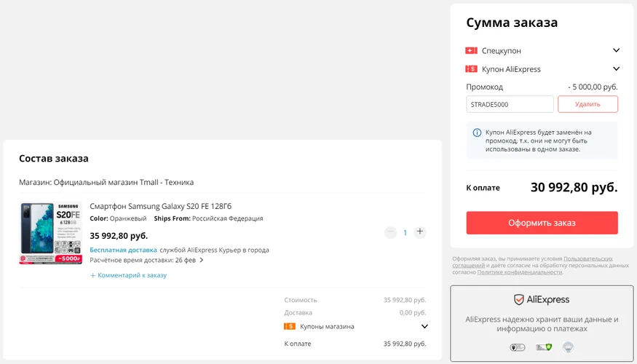Click the Состав заказа heading
637x364 pixels.
pos(54,159)
